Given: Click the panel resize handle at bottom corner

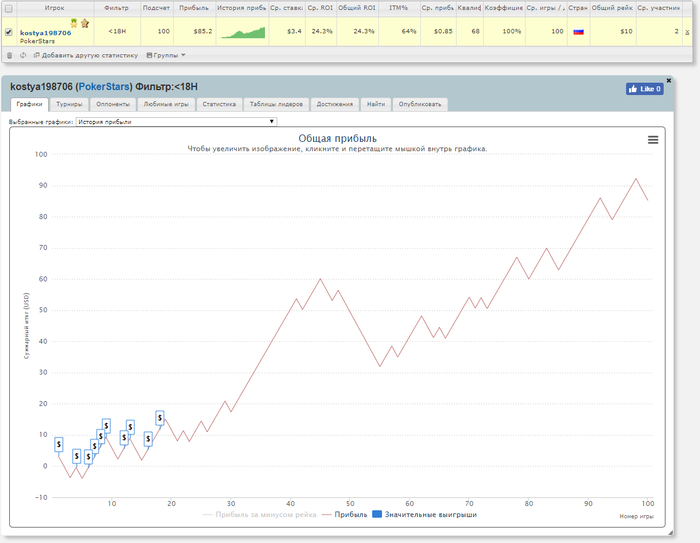Looking at the screenshot, I should pyautogui.click(x=670, y=533).
